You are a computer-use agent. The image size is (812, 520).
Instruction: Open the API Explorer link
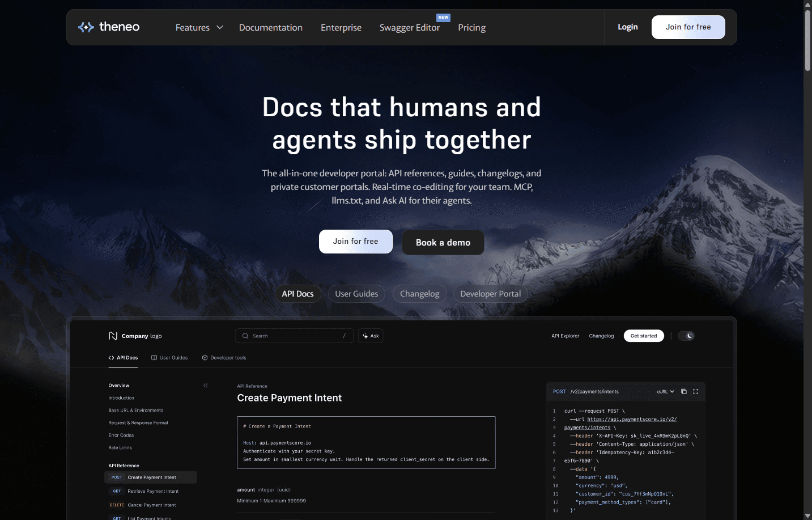click(566, 336)
